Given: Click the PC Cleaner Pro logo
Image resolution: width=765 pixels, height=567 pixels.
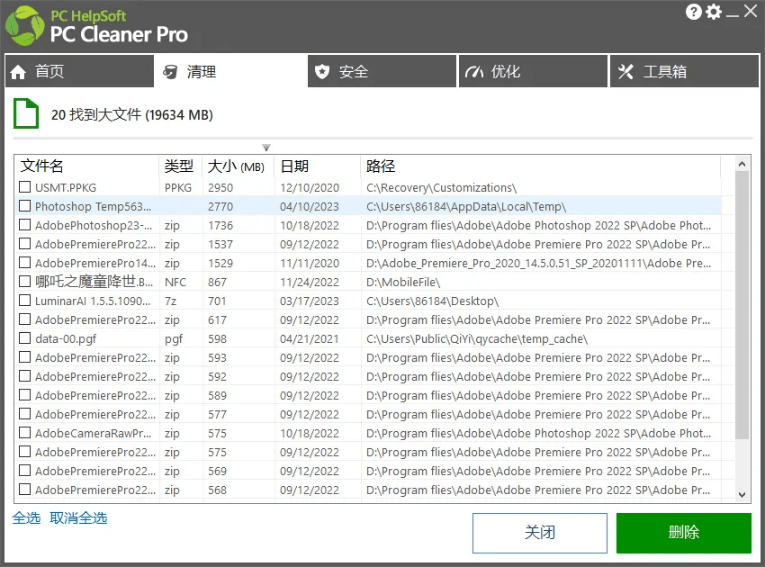Looking at the screenshot, I should (24, 26).
